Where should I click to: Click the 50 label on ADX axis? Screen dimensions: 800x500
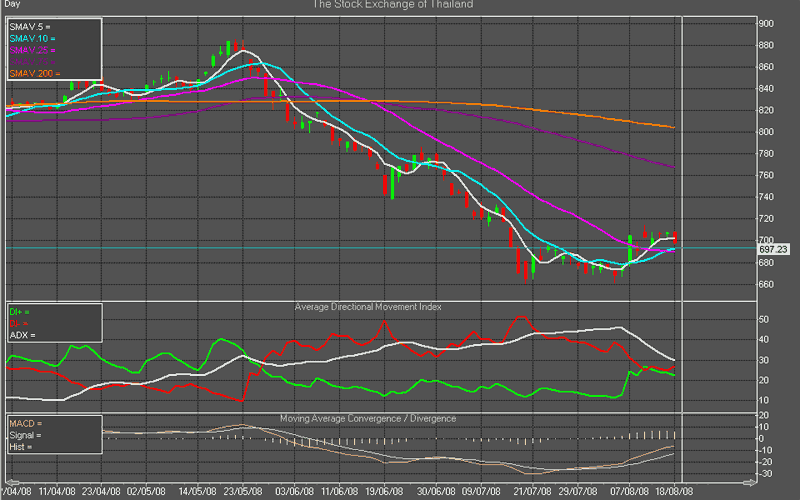(764, 319)
